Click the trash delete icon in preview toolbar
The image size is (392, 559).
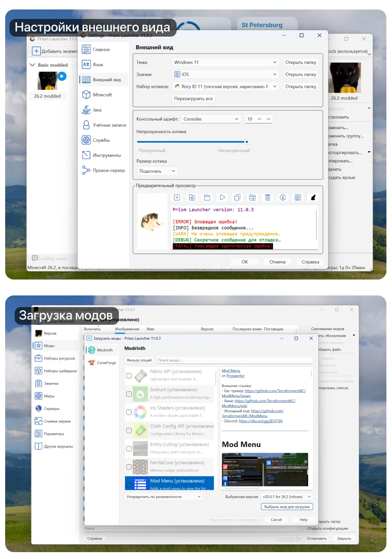[268, 197]
